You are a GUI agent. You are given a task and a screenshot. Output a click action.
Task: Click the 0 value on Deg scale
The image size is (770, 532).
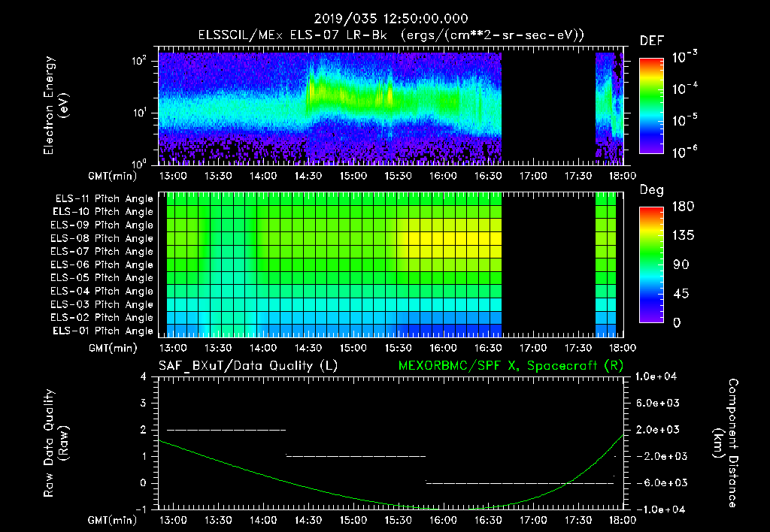pos(677,322)
